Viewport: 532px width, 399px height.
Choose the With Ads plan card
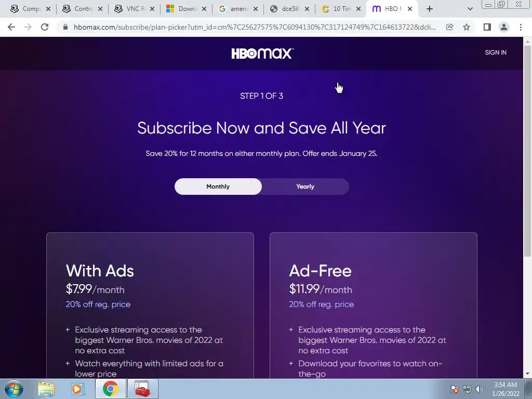(150, 305)
